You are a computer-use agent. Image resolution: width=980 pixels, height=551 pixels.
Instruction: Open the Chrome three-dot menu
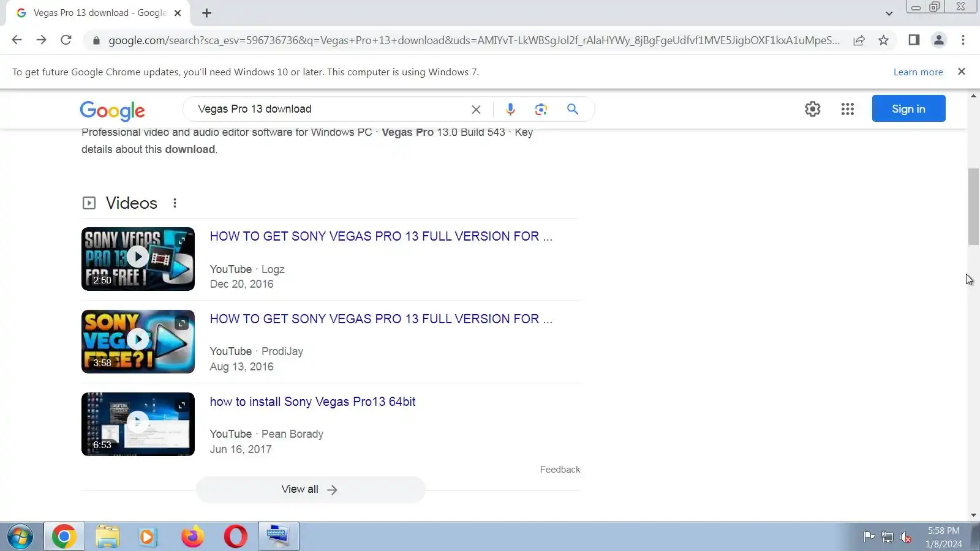963,40
